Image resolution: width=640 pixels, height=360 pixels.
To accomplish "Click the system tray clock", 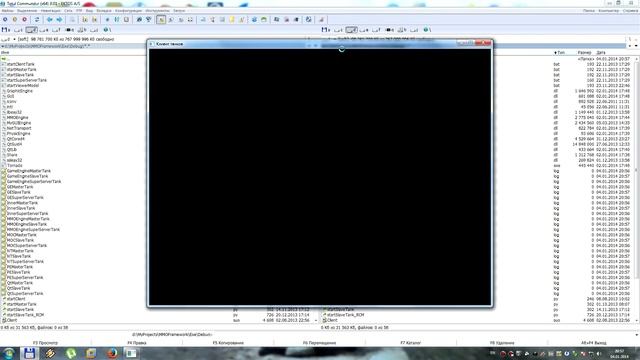I will coord(619,353).
